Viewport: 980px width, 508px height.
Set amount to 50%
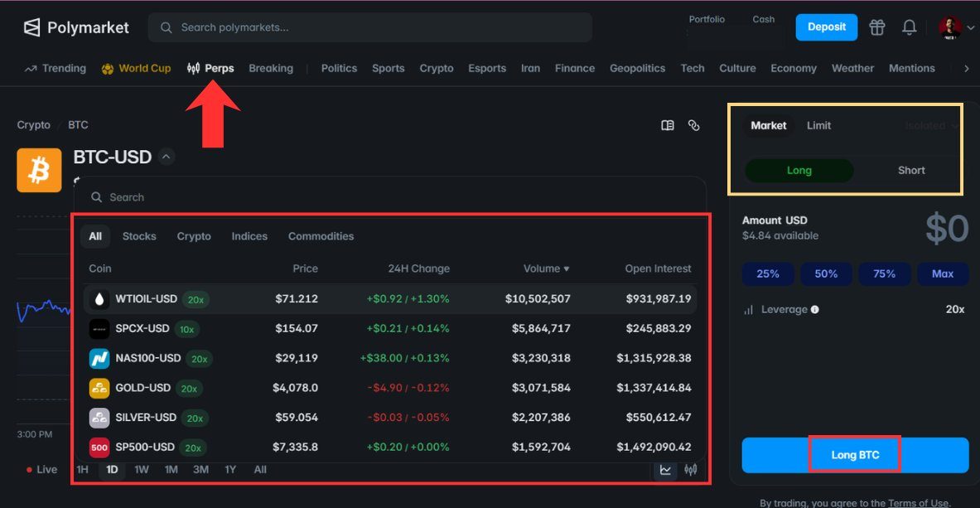(x=826, y=274)
